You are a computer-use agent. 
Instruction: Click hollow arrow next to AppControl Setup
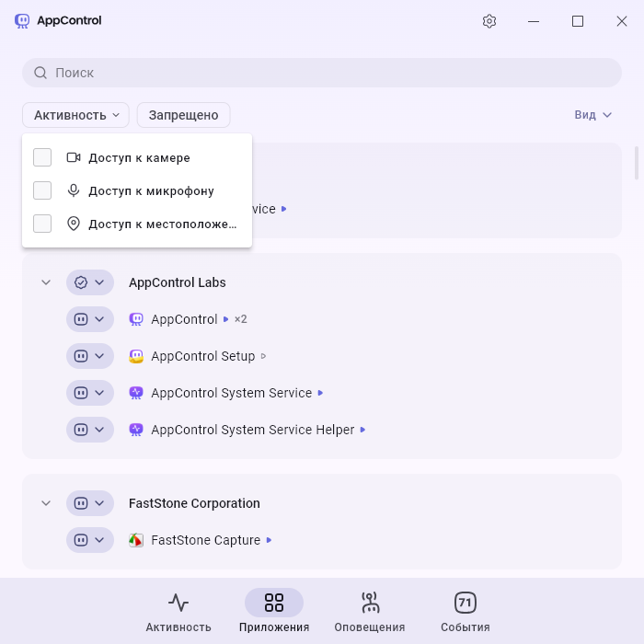pyautogui.click(x=263, y=356)
